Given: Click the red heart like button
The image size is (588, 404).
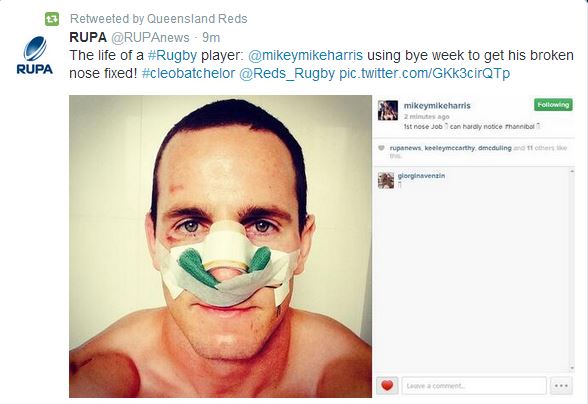Looking at the screenshot, I should [x=387, y=385].
